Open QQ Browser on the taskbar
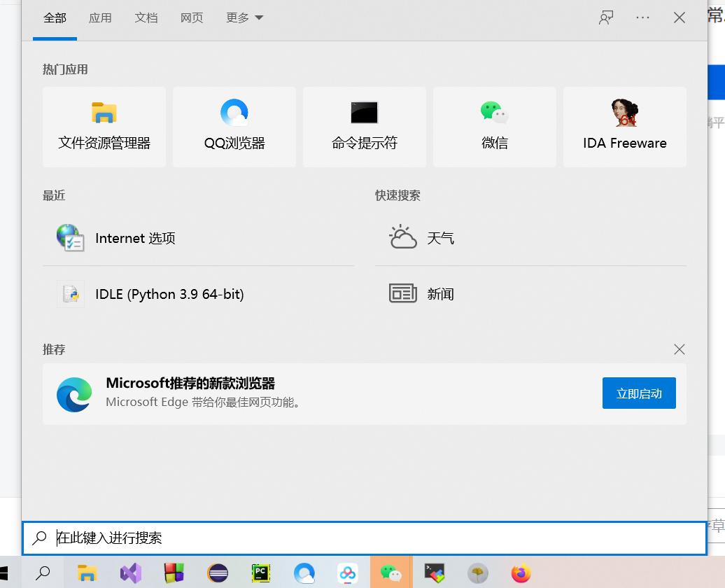 pyautogui.click(x=304, y=574)
